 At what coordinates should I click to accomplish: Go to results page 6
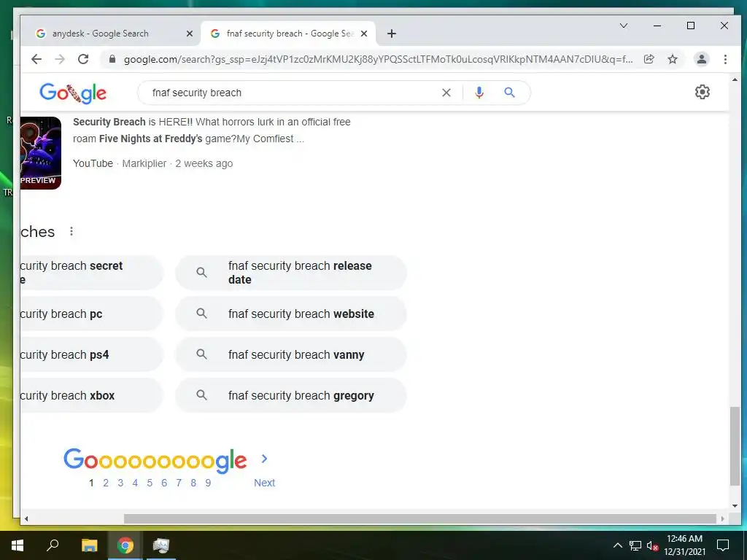click(164, 483)
